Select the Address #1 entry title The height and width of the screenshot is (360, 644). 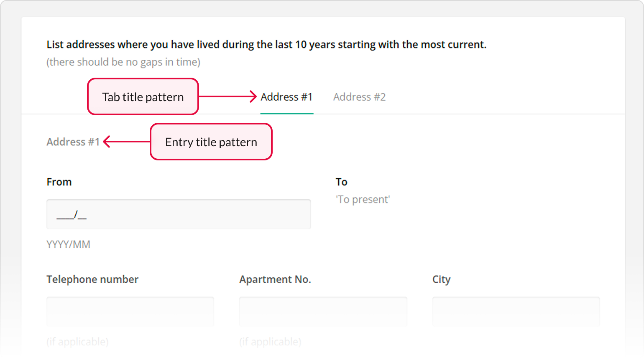click(73, 142)
